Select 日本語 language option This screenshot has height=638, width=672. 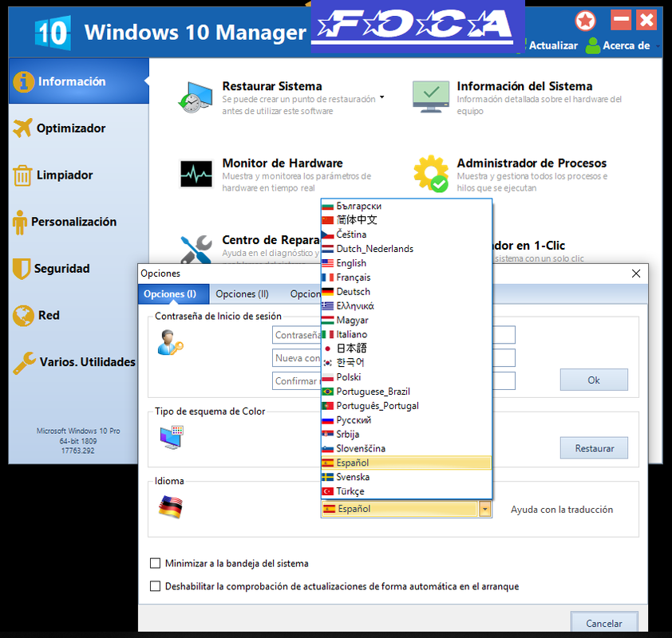(406, 349)
